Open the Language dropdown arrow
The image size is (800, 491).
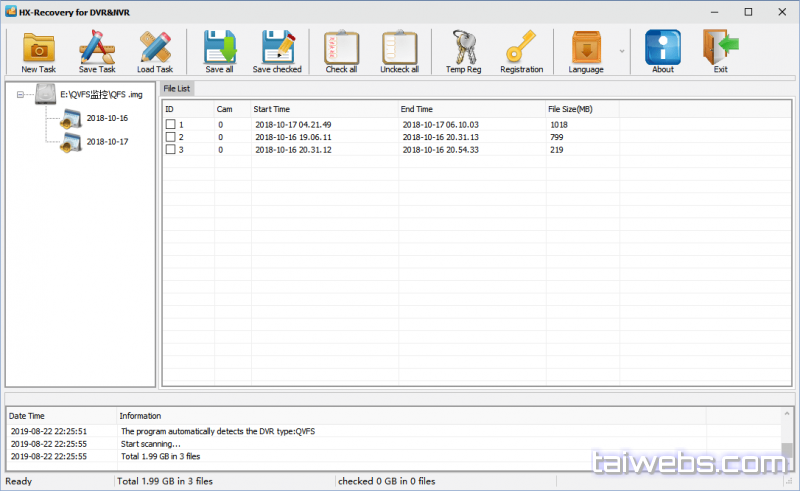(622, 50)
